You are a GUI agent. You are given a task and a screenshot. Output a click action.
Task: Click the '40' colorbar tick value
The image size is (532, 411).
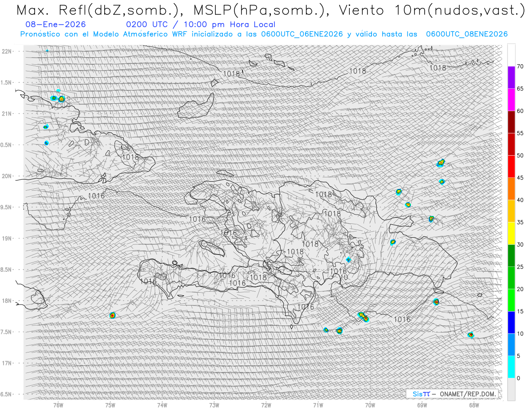pyautogui.click(x=520, y=200)
